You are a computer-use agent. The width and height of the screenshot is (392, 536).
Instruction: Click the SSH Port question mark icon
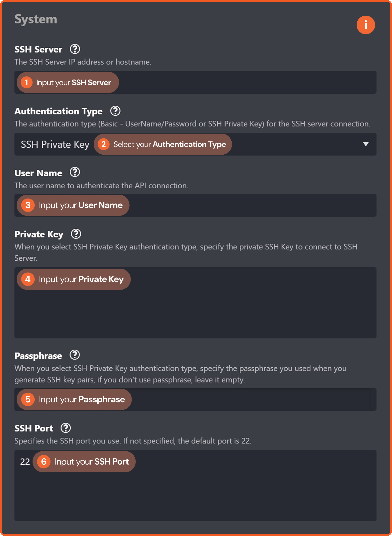(66, 428)
